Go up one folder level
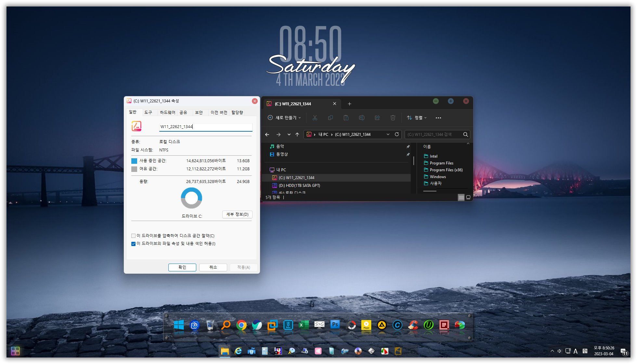This screenshot has width=637, height=364. pyautogui.click(x=297, y=134)
